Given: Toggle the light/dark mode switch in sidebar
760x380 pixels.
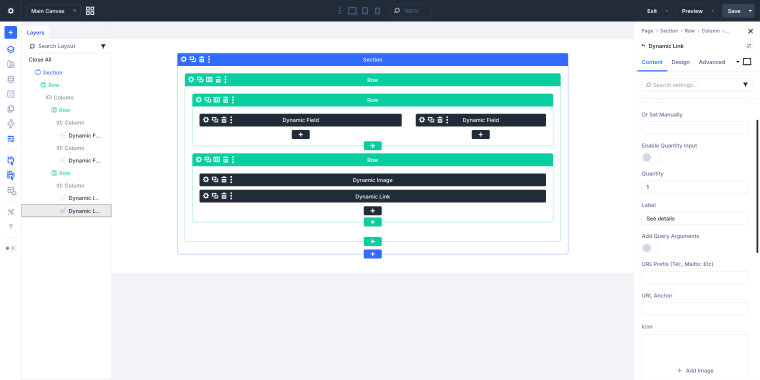Looking at the screenshot, I should pyautogui.click(x=11, y=248).
